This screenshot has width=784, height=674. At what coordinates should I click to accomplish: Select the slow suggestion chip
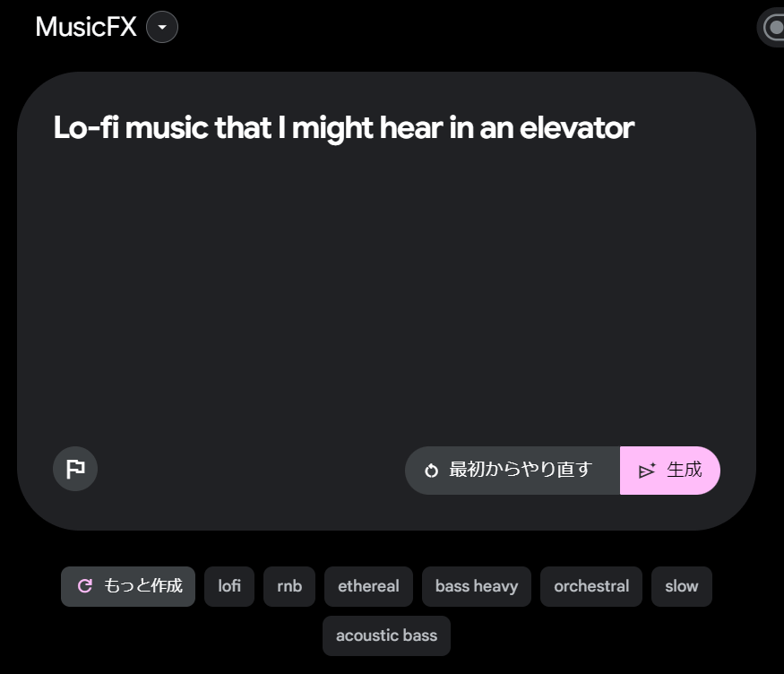coord(682,586)
